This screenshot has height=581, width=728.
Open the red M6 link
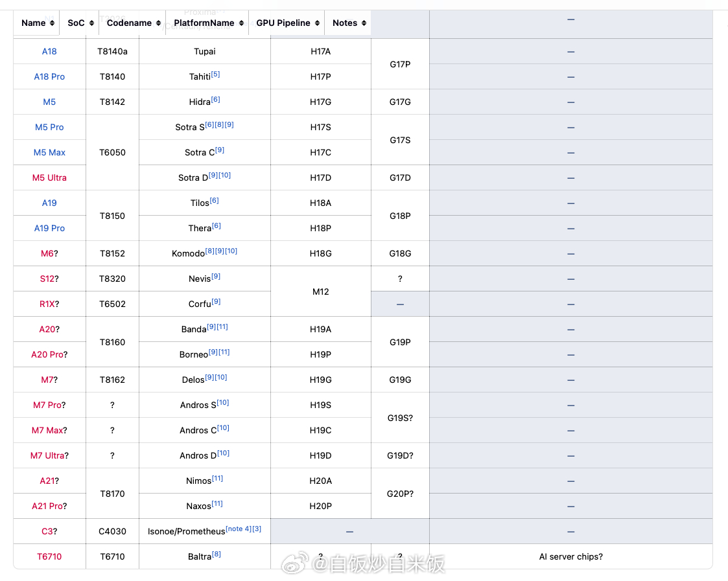(x=47, y=253)
